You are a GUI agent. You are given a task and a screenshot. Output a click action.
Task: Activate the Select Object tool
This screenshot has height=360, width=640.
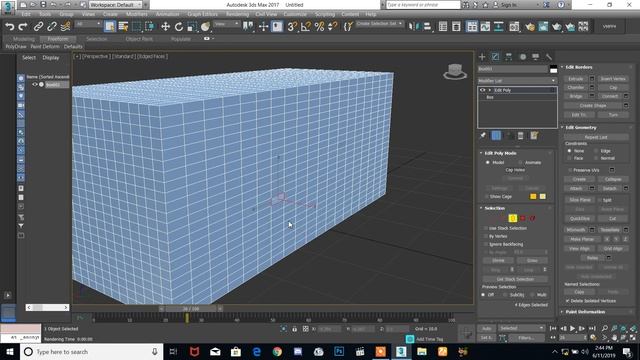pos(109,27)
